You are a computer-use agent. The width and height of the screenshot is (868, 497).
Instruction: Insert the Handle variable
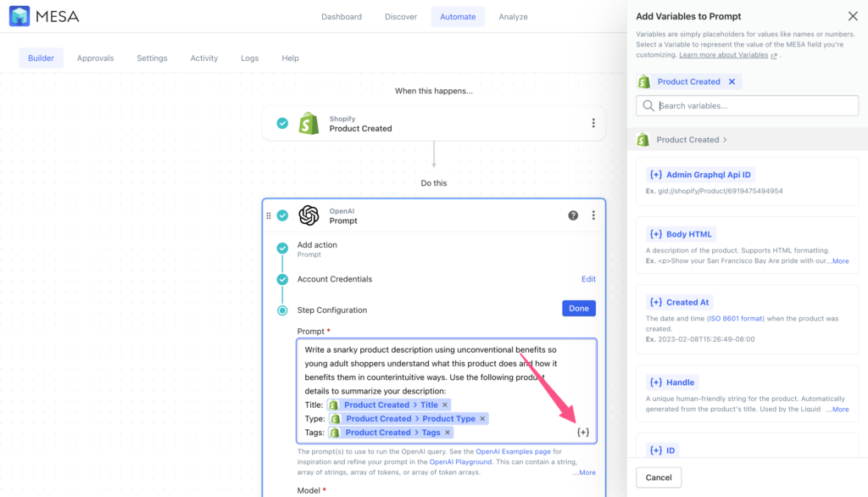672,383
